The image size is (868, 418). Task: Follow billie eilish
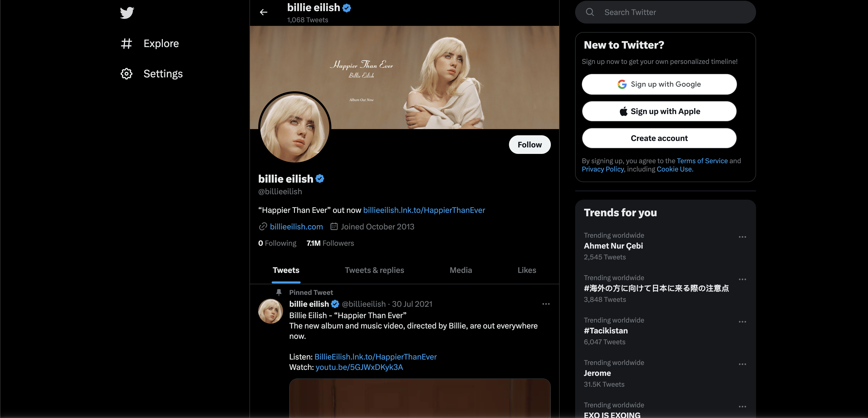click(529, 145)
